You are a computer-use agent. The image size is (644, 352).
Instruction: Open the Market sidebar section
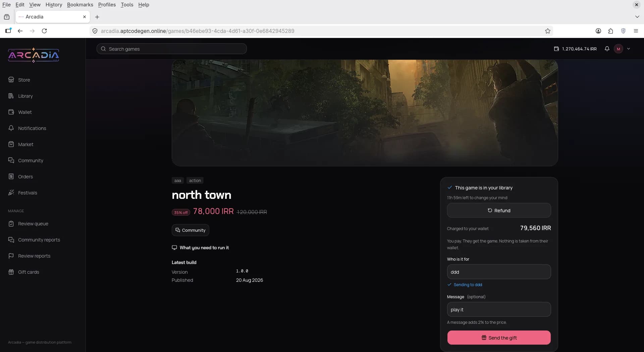click(25, 144)
